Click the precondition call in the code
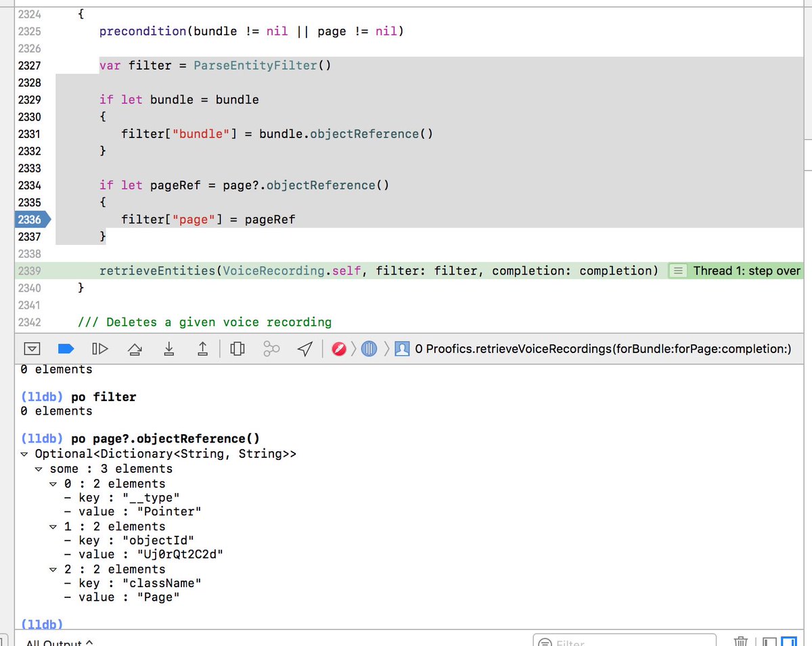Screen dimensions: 812x646 [x=142, y=31]
